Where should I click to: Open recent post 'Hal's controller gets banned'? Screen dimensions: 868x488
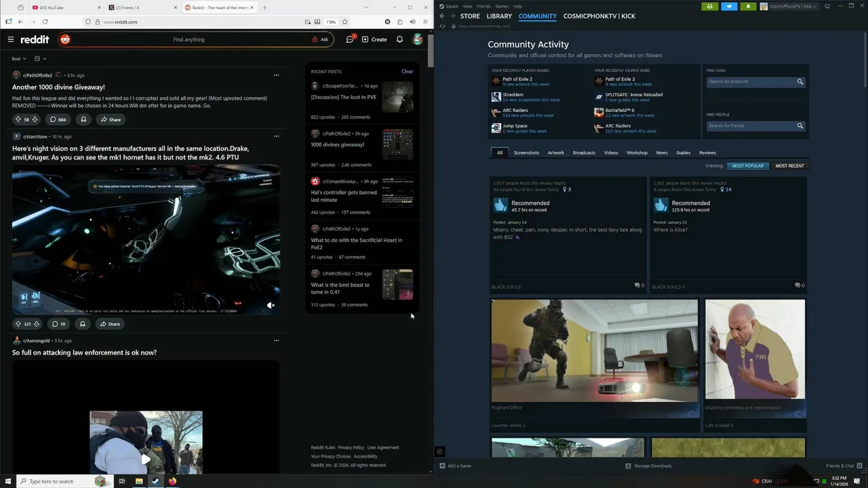coord(344,196)
